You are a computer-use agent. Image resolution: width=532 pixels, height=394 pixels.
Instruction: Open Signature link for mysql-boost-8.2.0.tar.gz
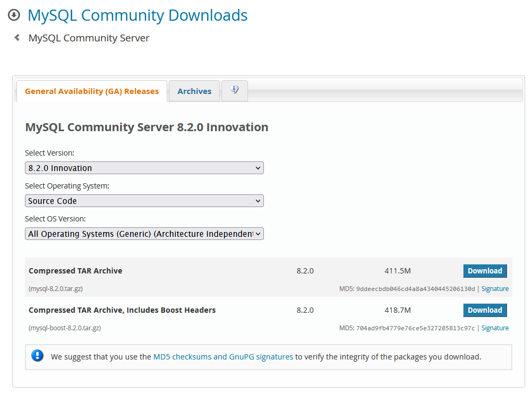click(495, 328)
